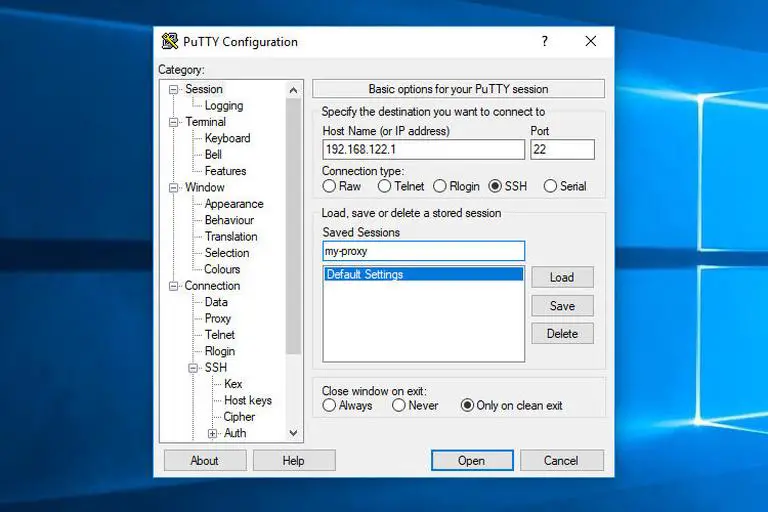Collapse the Terminal category node
Viewport: 768px width, 512px height.
tap(173, 122)
